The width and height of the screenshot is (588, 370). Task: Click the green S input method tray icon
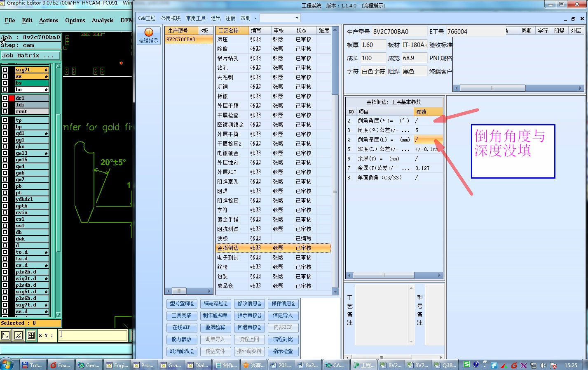click(x=466, y=364)
